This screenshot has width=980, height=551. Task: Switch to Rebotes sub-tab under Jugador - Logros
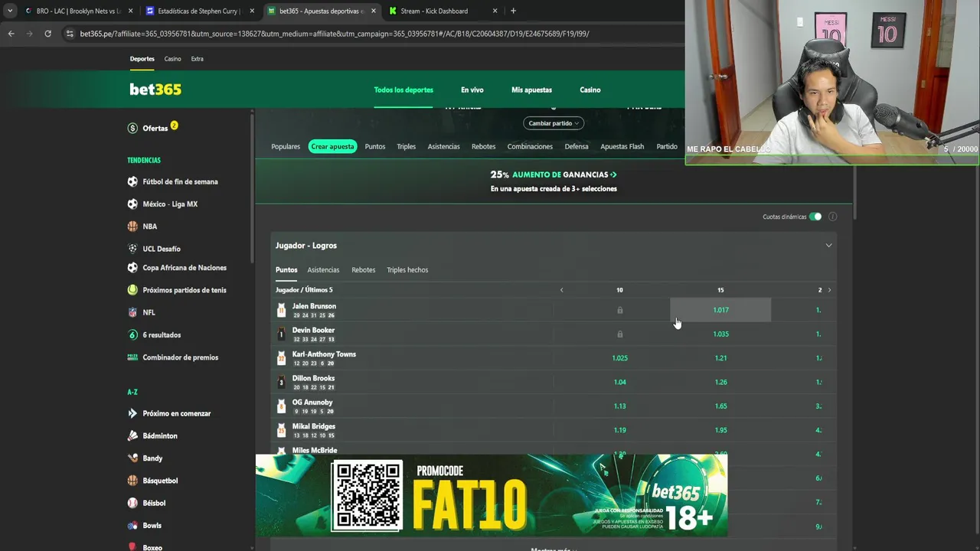363,270
